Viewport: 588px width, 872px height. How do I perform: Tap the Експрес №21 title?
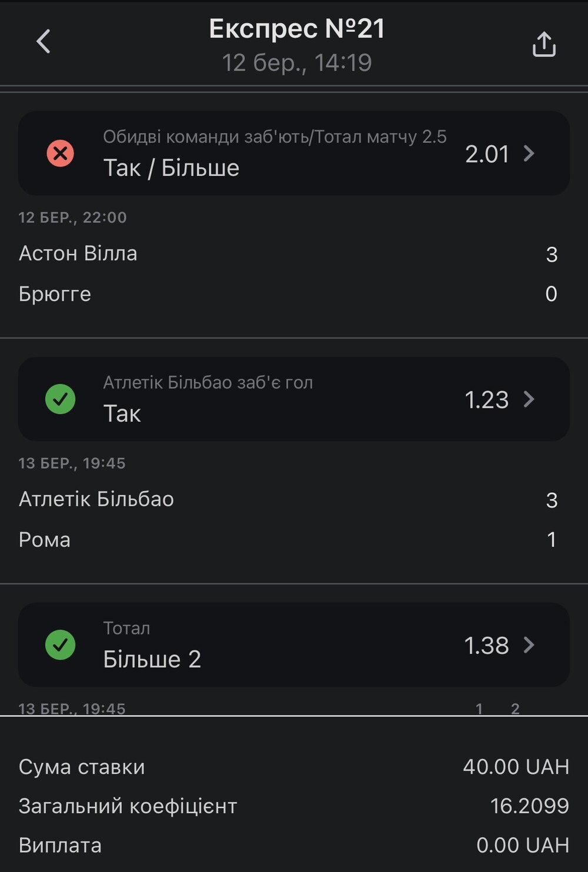click(297, 29)
